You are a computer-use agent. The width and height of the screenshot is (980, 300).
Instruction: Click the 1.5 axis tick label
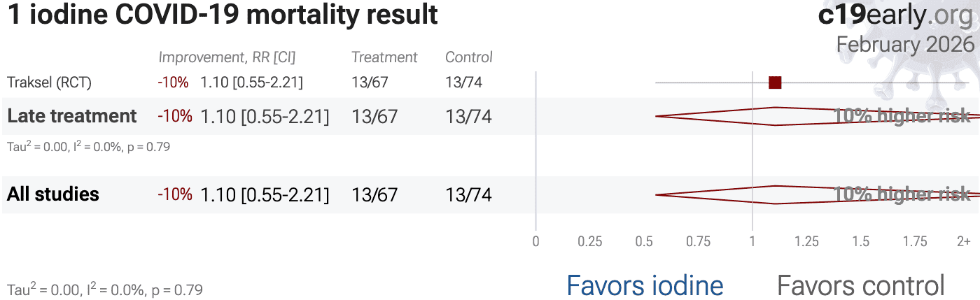tap(860, 242)
